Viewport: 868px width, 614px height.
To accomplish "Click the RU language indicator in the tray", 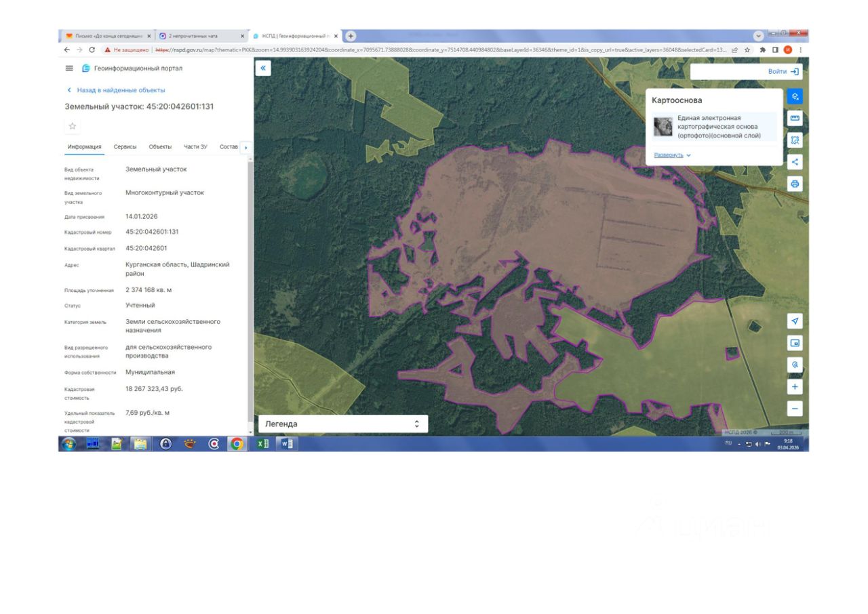I will coord(728,443).
